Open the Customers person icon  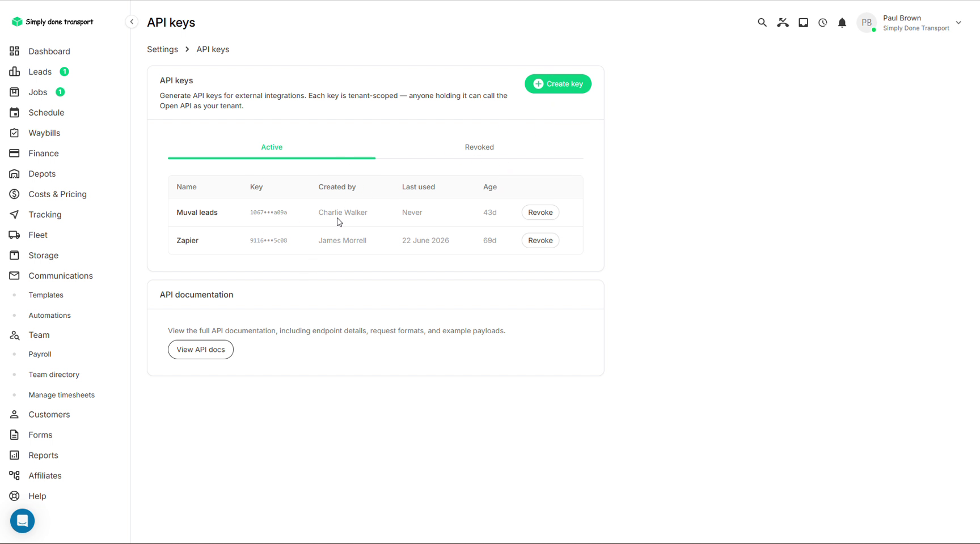point(14,414)
